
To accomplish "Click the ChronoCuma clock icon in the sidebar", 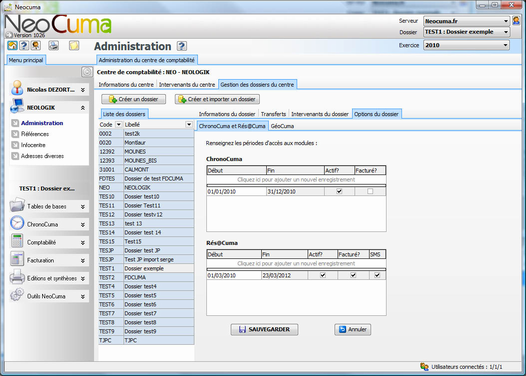I will (17, 223).
